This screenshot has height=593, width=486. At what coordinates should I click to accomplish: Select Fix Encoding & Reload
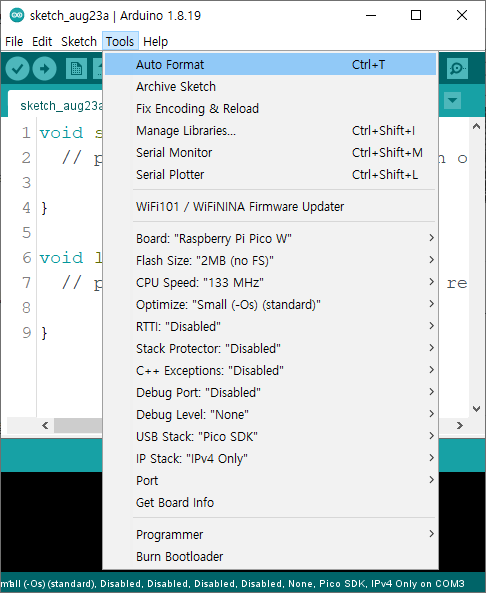(x=270, y=109)
